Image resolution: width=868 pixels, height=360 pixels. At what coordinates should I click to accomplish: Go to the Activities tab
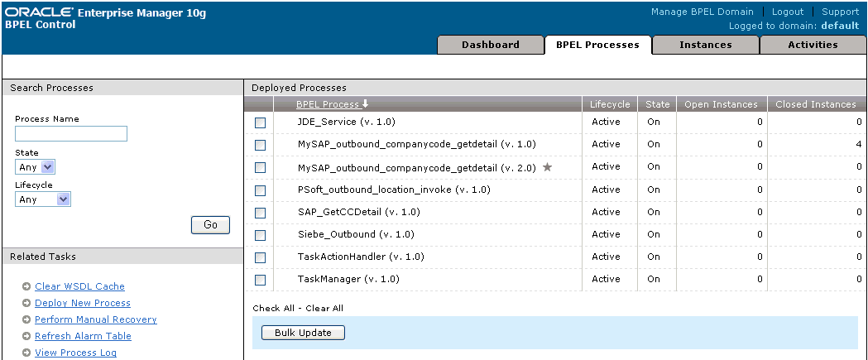point(813,45)
